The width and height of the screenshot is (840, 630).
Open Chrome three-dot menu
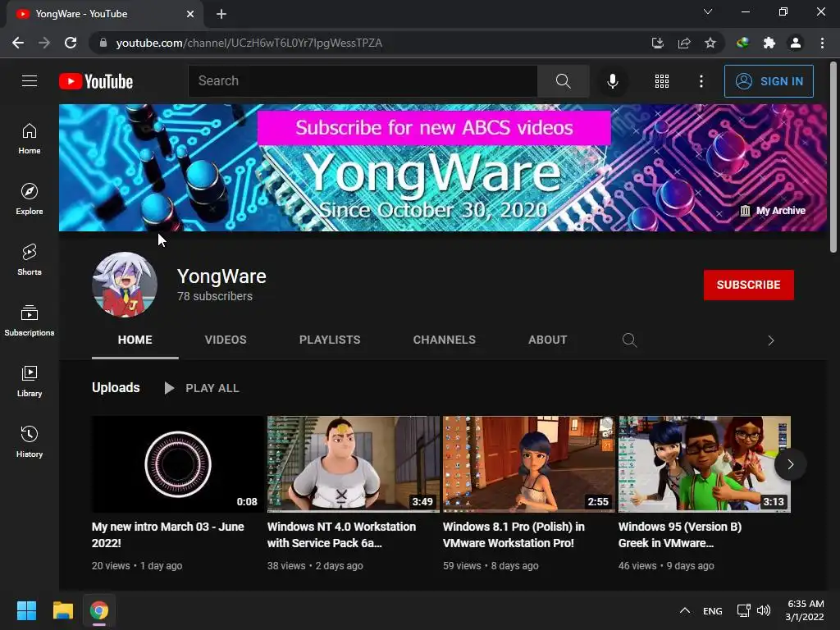(822, 43)
